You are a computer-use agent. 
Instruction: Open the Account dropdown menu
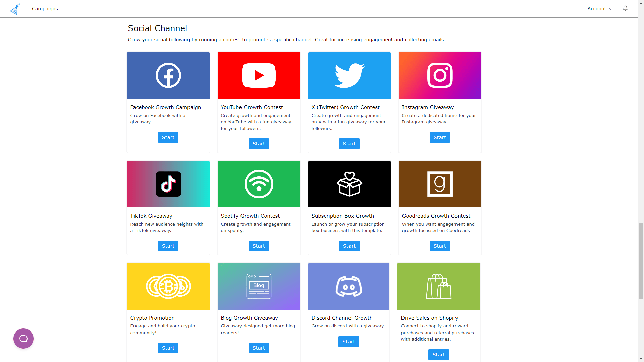(x=600, y=9)
